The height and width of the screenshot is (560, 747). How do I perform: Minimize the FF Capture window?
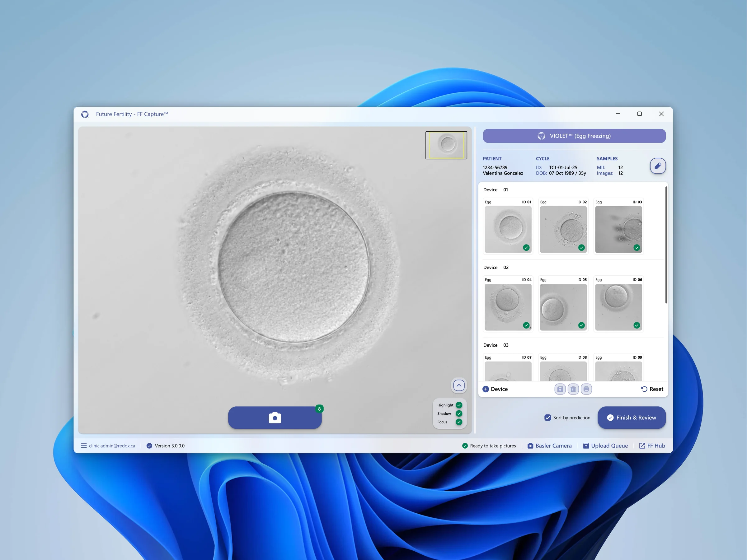point(618,114)
